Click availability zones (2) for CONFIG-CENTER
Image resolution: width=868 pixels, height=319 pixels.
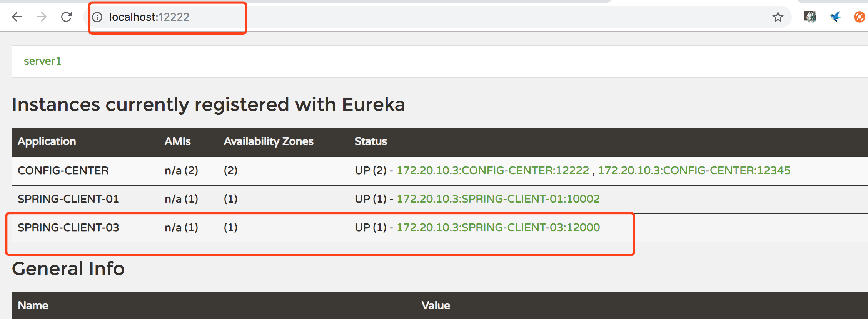[x=231, y=170]
